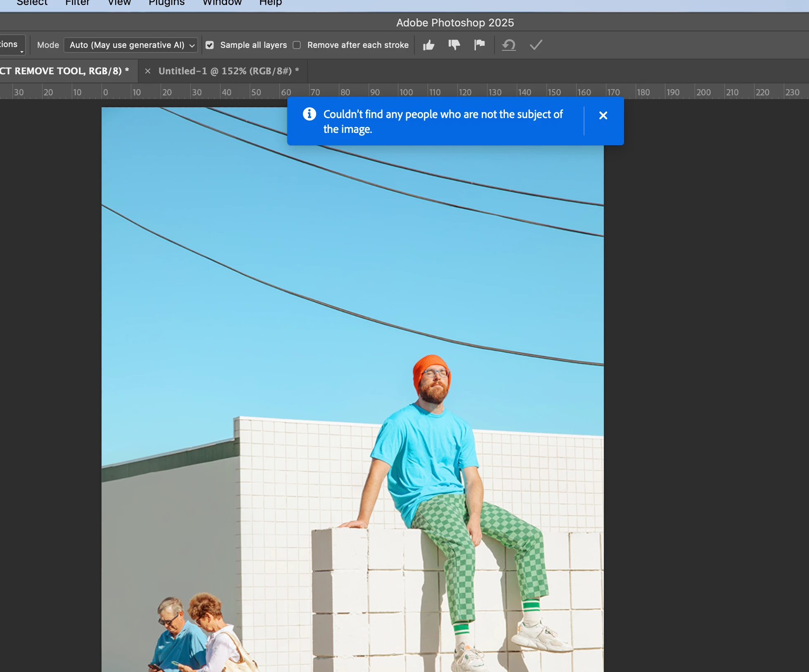Open the Plugins menu
Viewport: 809px width, 672px height.
coord(166,3)
